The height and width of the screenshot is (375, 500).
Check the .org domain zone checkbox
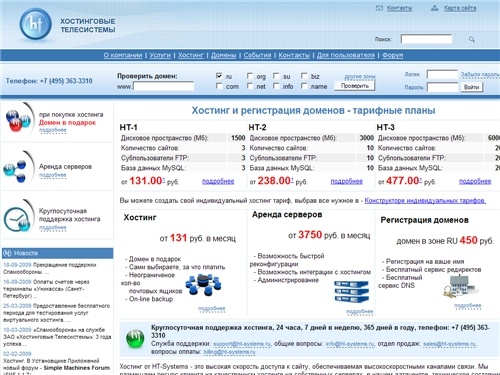pos(250,76)
